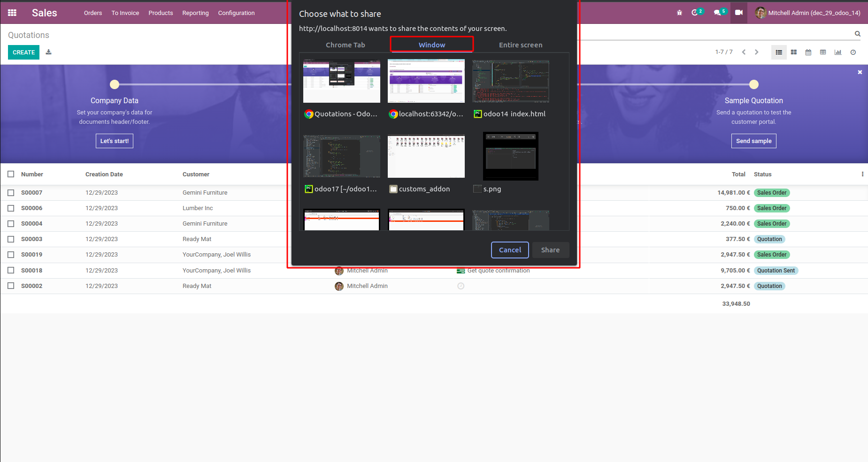Select the Window tab in share dialog

(432, 45)
